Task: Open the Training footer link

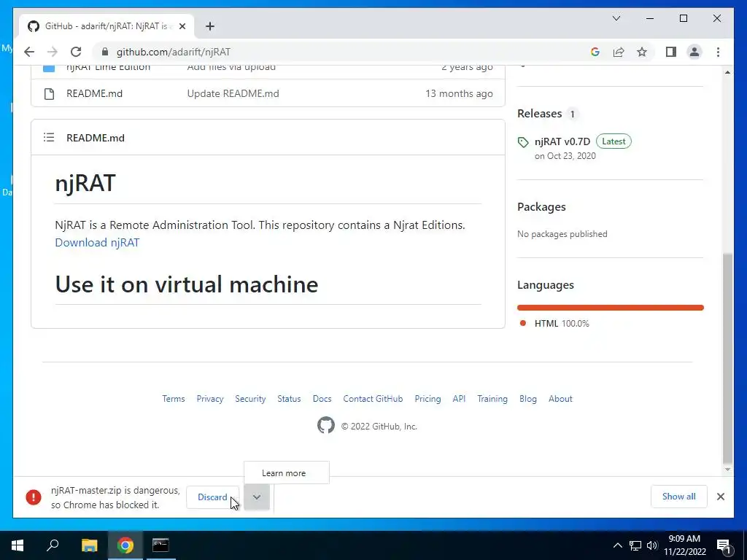Action: 492,399
